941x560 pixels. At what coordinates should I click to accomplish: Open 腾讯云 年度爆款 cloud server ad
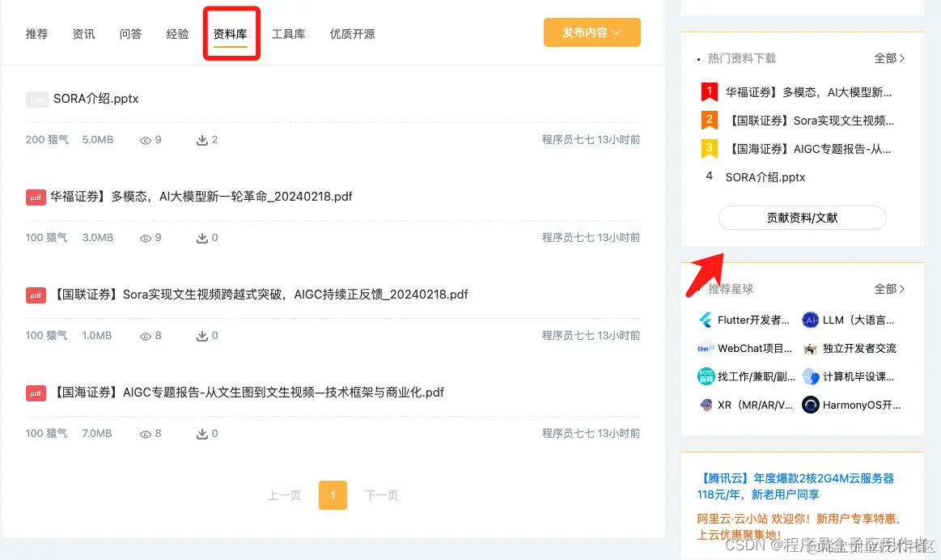pyautogui.click(x=796, y=487)
